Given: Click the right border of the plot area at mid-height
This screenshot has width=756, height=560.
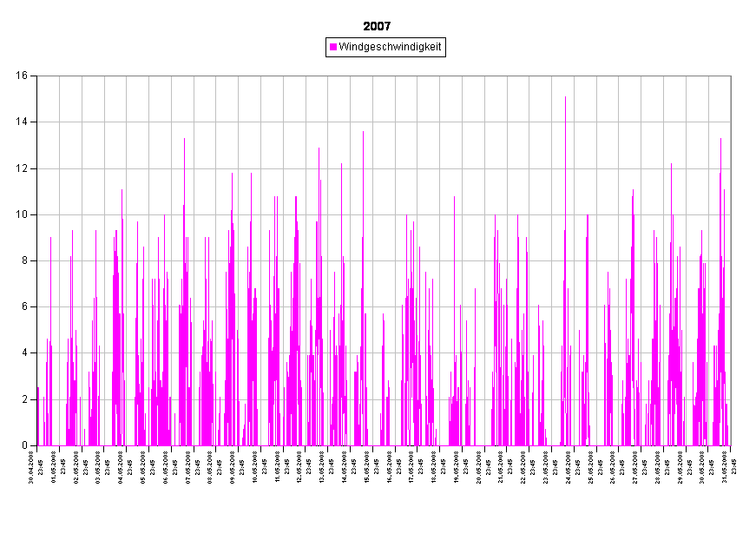Looking at the screenshot, I should point(731,260).
